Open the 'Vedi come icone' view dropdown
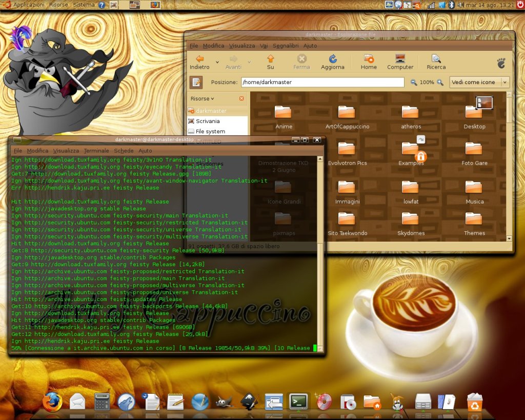This screenshot has width=525, height=420. point(479,82)
